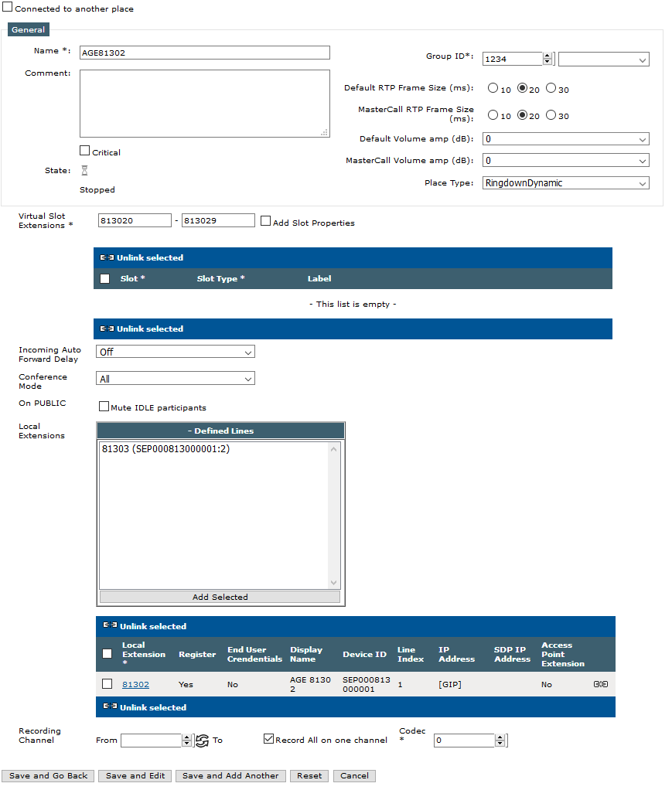Click Save and Add Another

click(x=230, y=776)
